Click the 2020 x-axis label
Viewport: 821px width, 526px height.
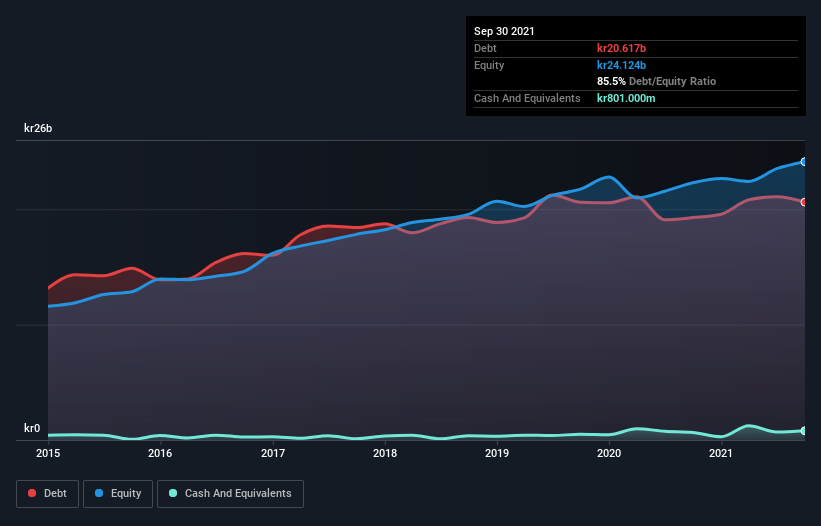pyautogui.click(x=609, y=453)
